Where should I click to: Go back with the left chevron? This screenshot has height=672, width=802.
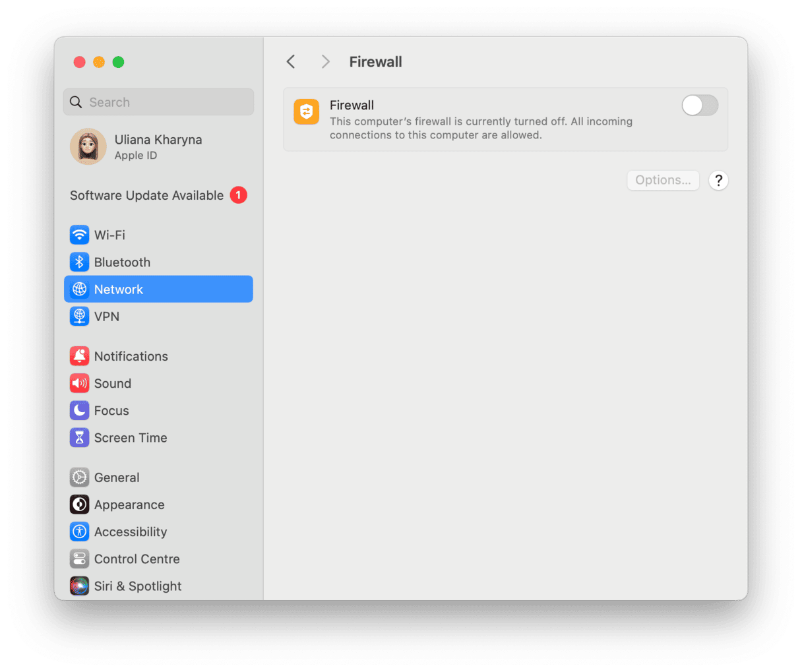click(291, 62)
